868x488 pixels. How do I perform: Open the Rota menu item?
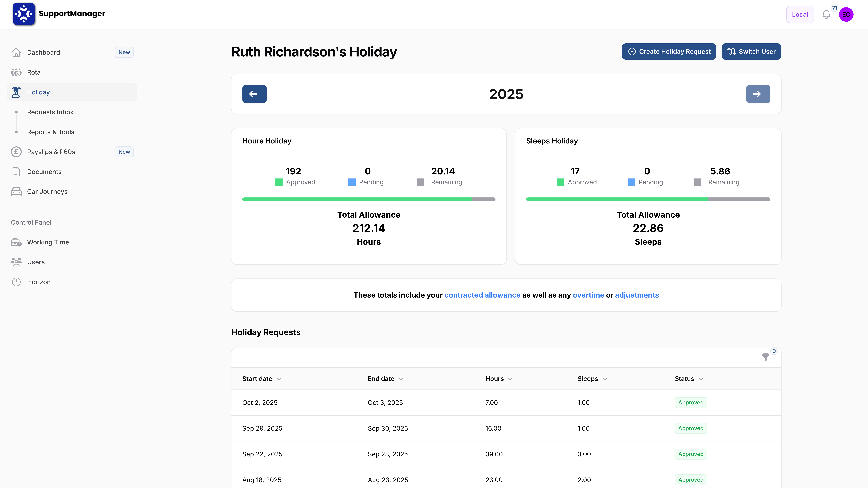pos(72,72)
